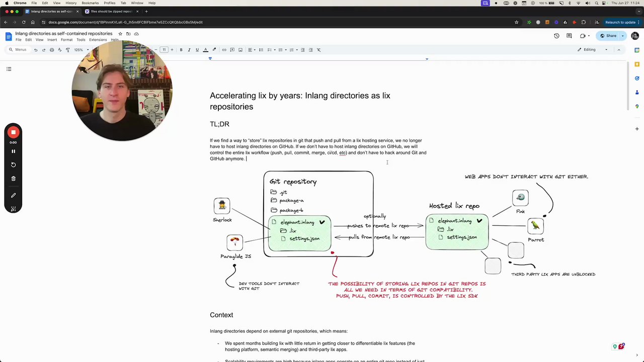
Task: Reload the page in Chrome
Action: 24,22
